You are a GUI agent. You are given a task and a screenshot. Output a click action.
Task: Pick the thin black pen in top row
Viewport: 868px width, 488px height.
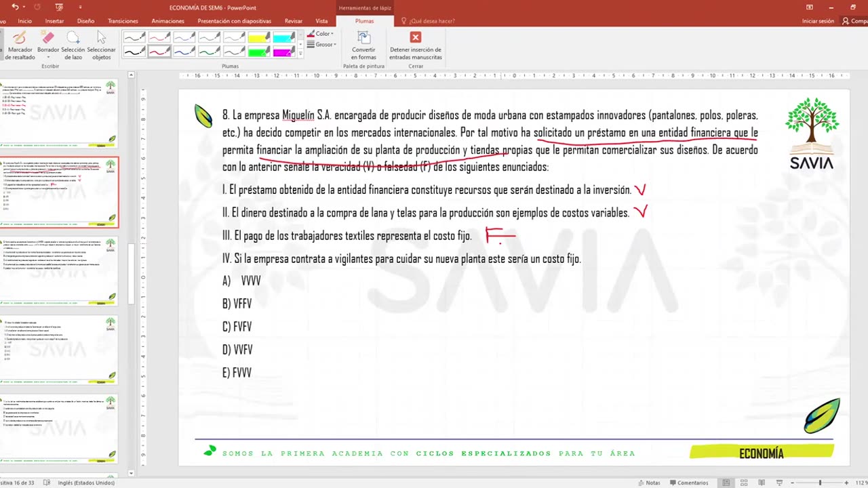point(134,37)
